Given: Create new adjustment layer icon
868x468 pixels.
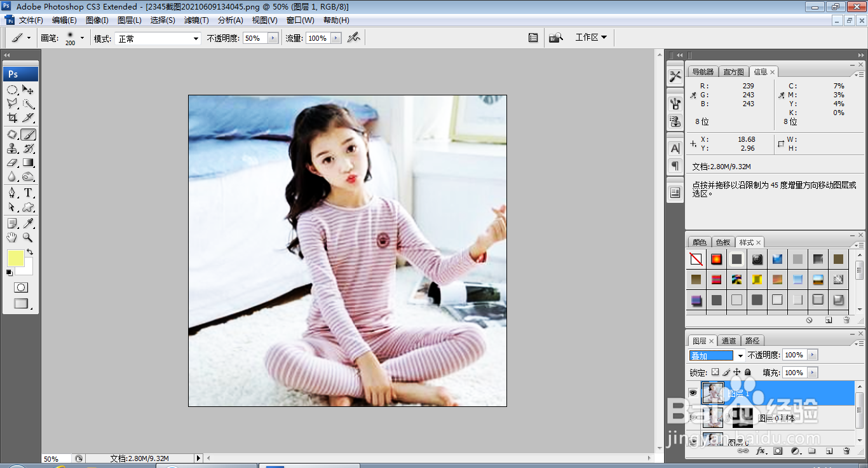Looking at the screenshot, I should 795,451.
